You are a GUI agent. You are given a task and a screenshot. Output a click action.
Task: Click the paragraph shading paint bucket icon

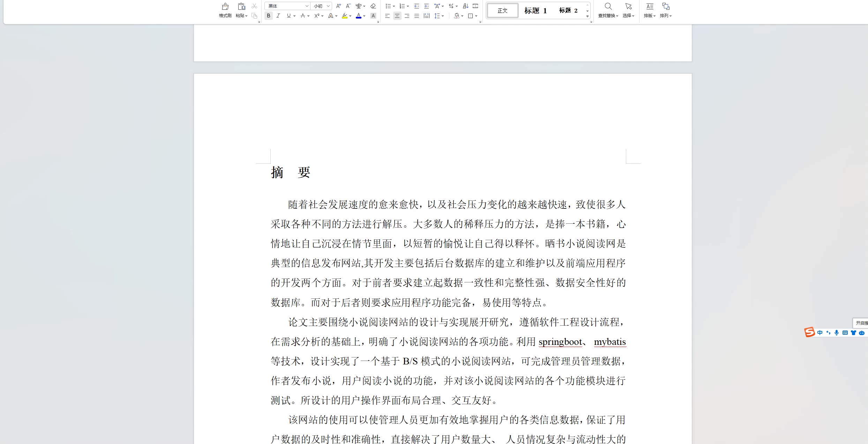457,16
